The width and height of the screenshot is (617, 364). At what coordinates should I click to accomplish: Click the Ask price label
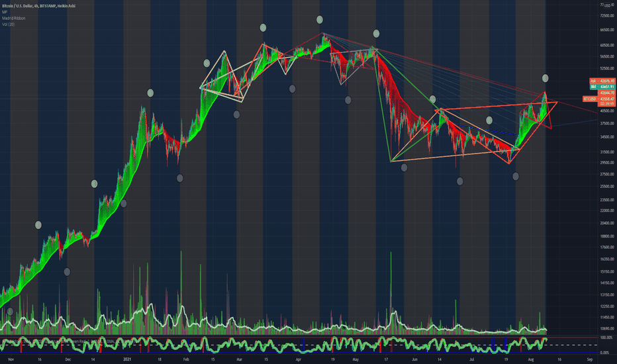pos(602,81)
